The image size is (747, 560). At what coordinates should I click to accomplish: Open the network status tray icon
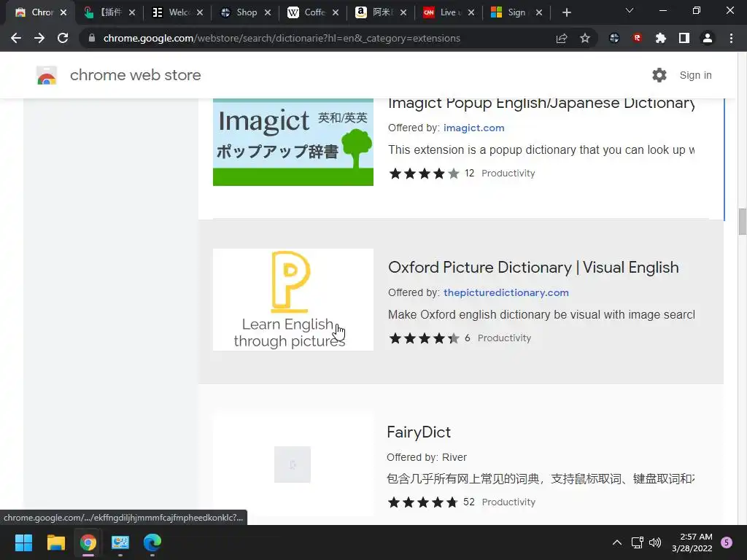click(638, 542)
